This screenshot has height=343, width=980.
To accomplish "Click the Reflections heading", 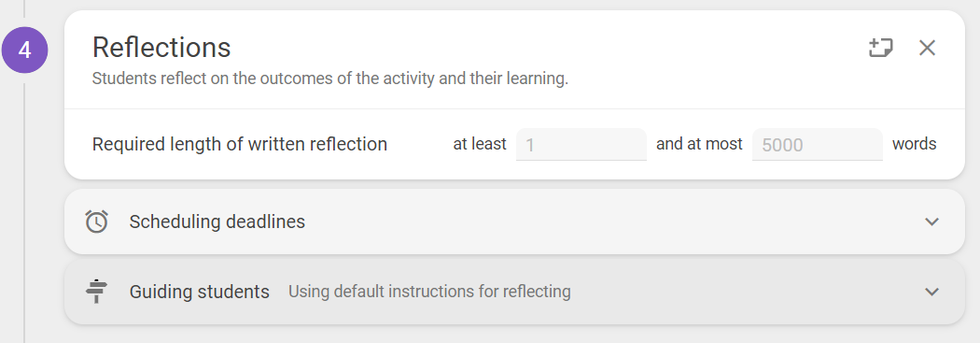I will tap(161, 48).
